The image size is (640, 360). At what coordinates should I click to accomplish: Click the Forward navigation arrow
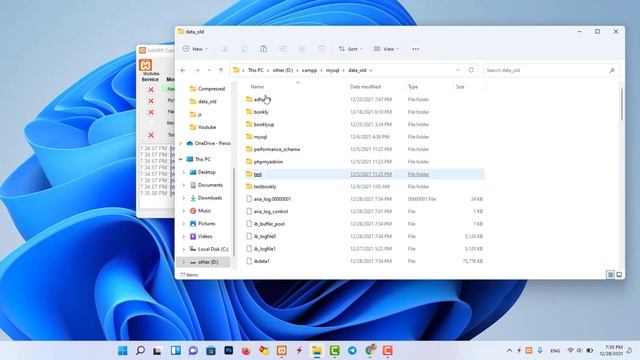tap(197, 70)
